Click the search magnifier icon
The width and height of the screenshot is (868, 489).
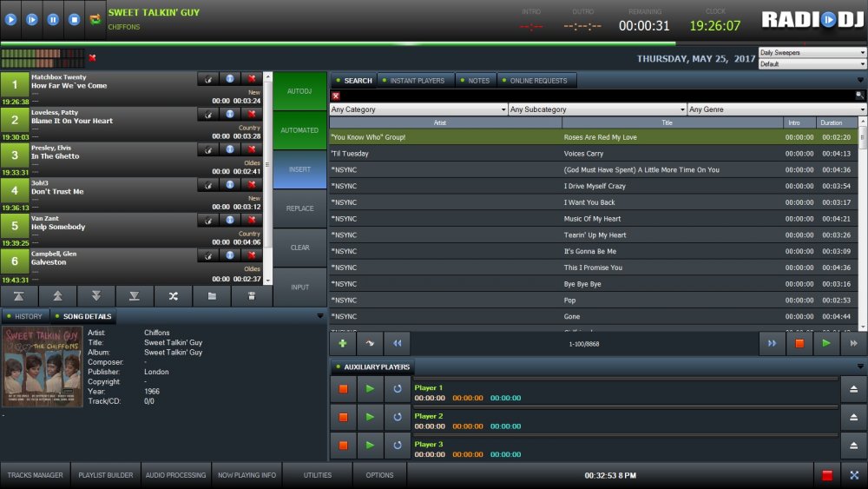pyautogui.click(x=859, y=96)
